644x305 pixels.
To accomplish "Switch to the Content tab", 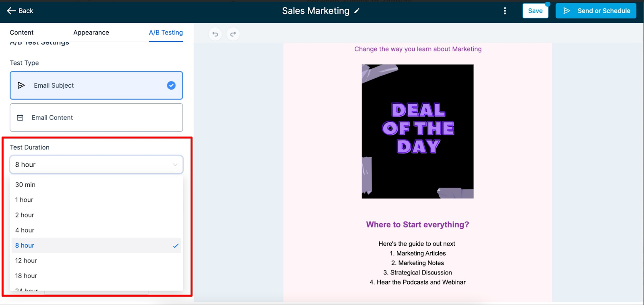I will pyautogui.click(x=22, y=33).
